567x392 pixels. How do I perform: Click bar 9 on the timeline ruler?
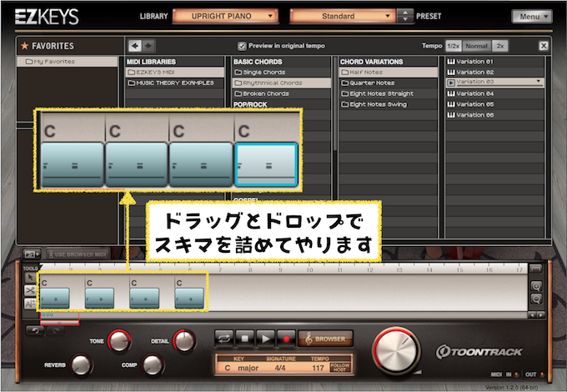pos(281,269)
